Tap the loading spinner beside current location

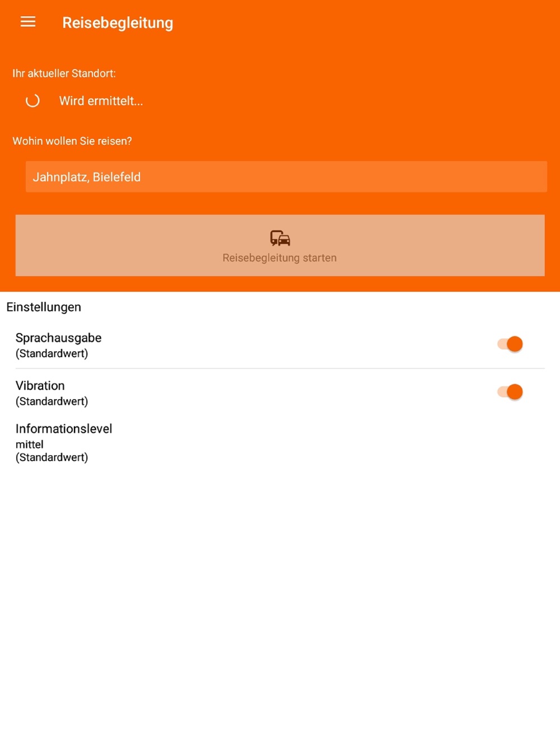coord(32,101)
